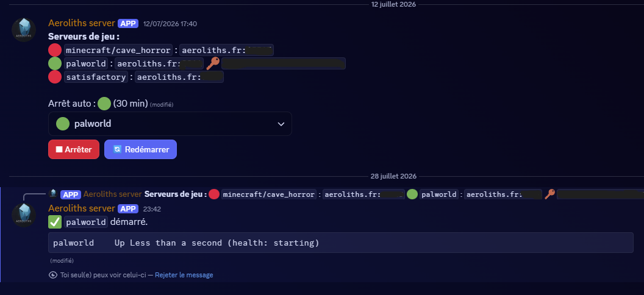The image size is (644, 295).
Task: Click the aeroliths.fr address on the palworld line
Action: coord(159,63)
